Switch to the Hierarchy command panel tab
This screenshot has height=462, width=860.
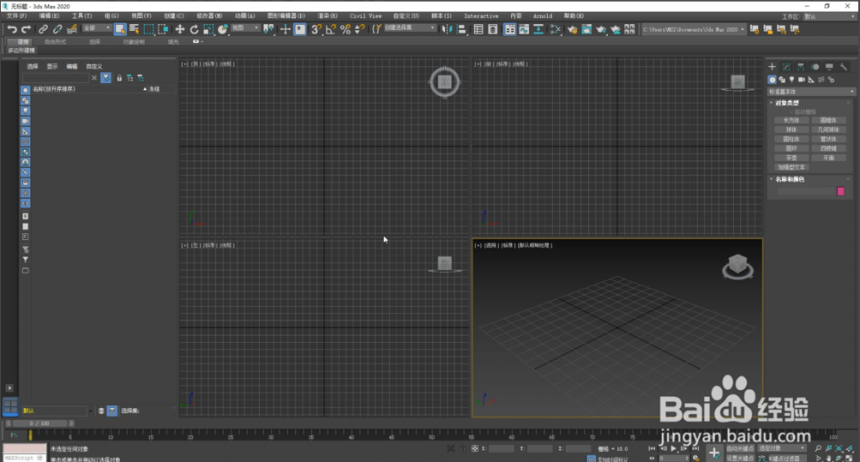(x=801, y=67)
